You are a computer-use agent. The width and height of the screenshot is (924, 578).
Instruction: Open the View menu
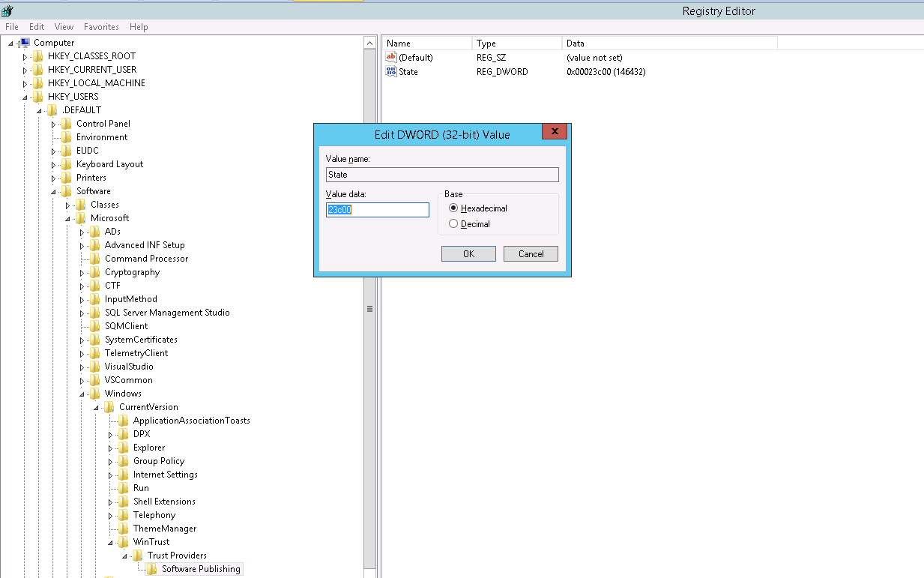point(64,27)
